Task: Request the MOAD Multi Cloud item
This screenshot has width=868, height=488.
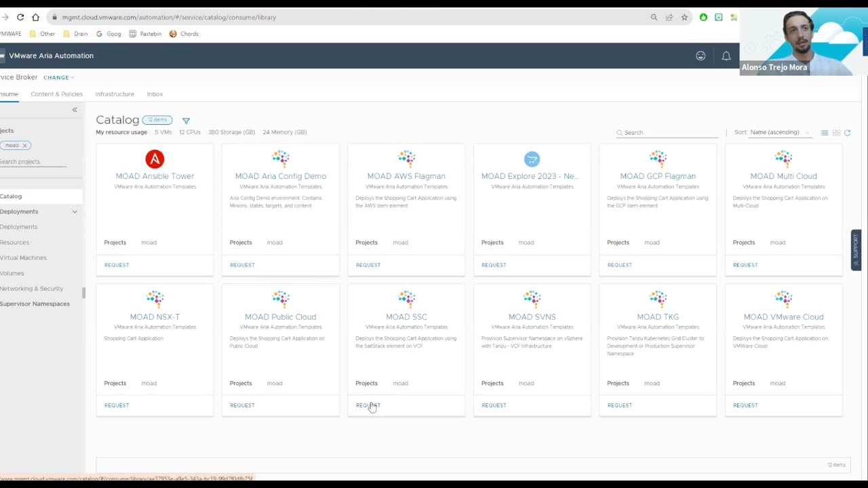Action: click(x=745, y=265)
